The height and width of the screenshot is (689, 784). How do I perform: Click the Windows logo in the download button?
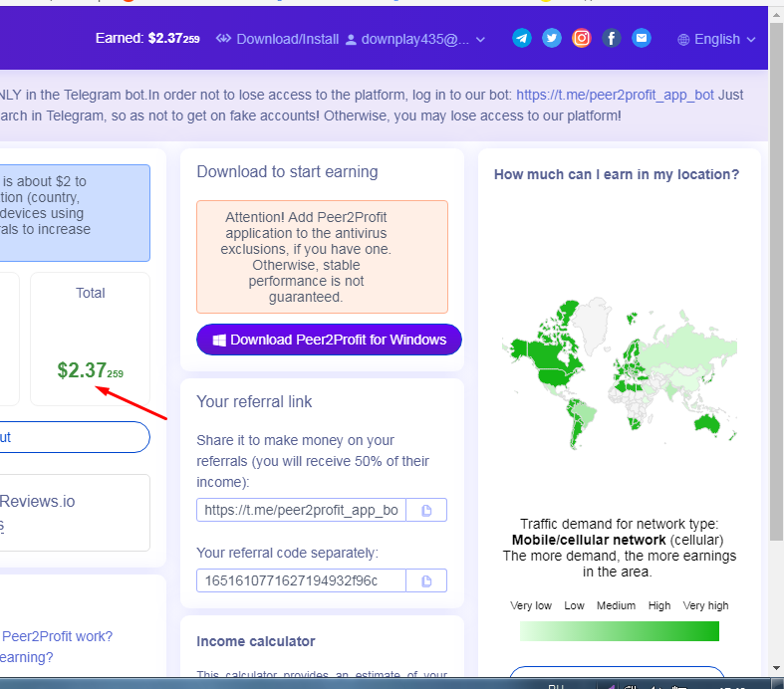coord(219,341)
